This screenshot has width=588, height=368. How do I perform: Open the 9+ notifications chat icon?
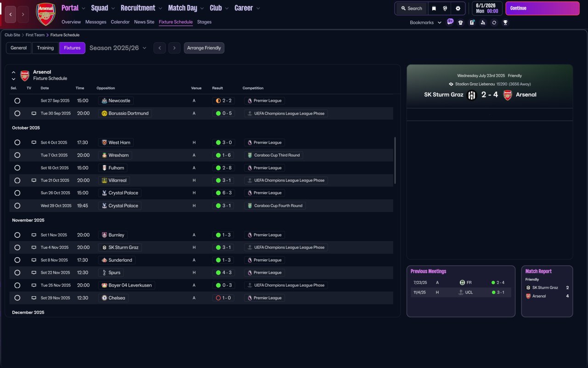pyautogui.click(x=450, y=22)
